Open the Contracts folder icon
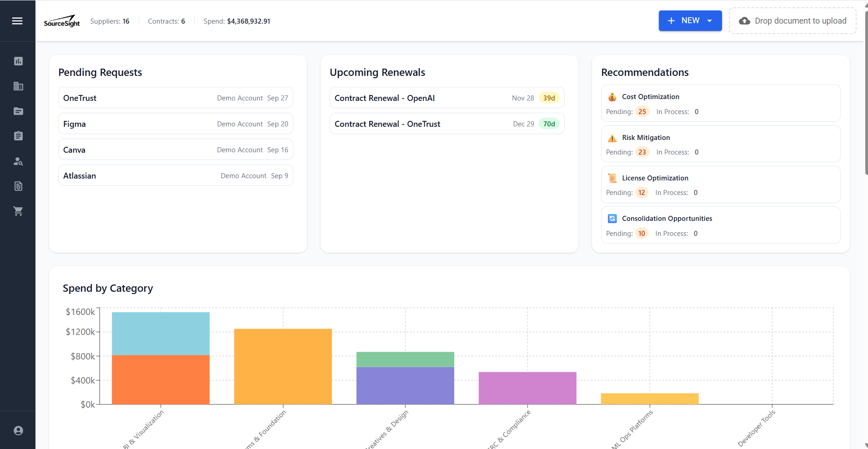868x449 pixels. tap(18, 111)
